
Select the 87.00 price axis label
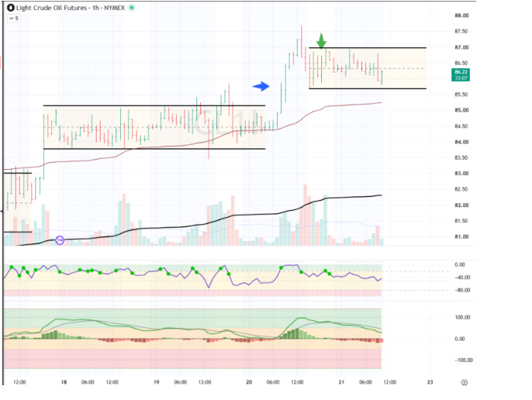461,47
